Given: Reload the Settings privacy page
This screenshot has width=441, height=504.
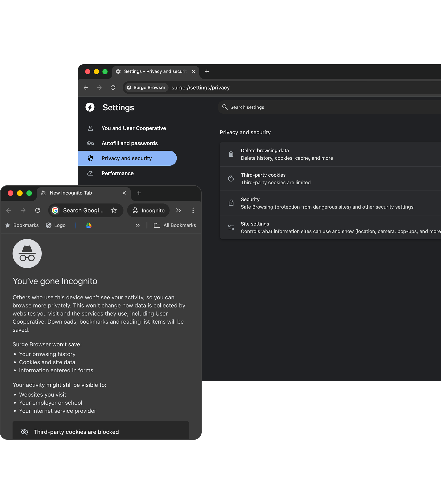Looking at the screenshot, I should tap(113, 88).
